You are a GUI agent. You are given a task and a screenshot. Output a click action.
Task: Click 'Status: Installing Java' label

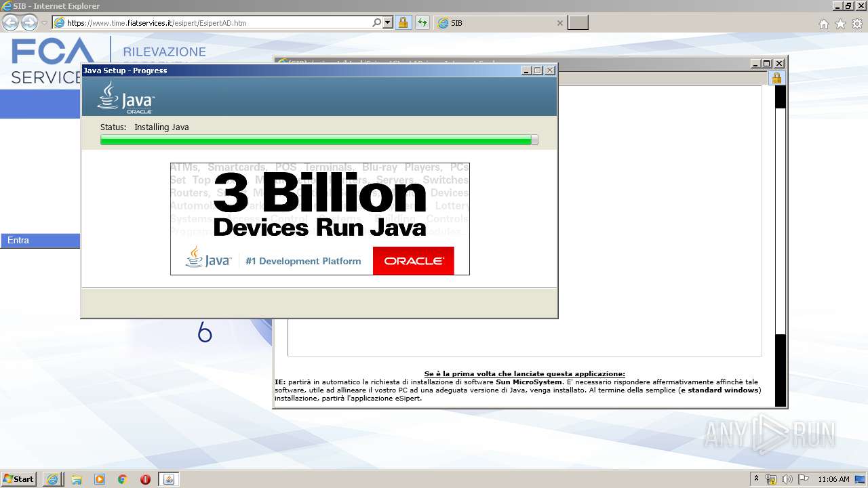tap(144, 127)
